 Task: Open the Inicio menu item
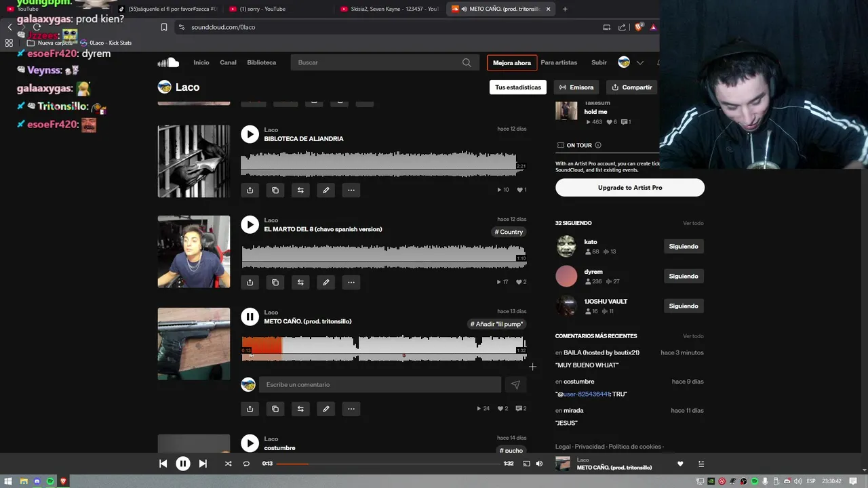click(x=201, y=62)
